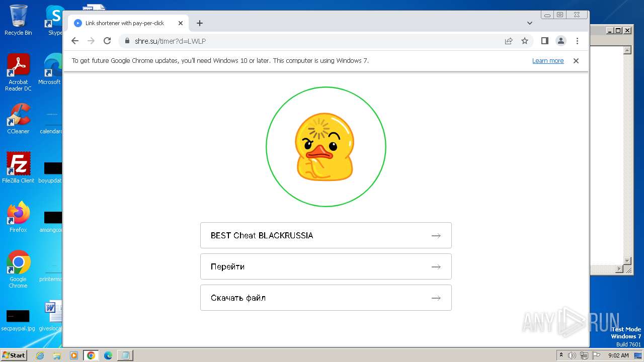Click the address bar URL
This screenshot has height=362, width=644.
(x=170, y=41)
